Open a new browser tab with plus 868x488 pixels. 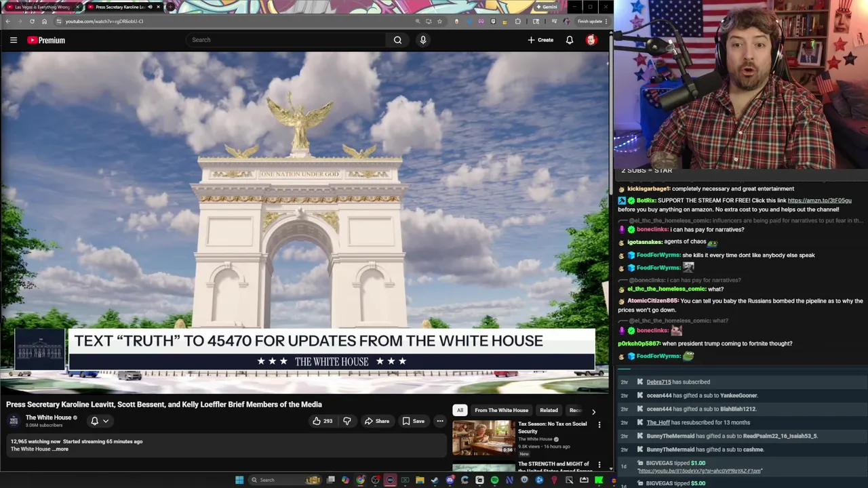[x=170, y=7]
